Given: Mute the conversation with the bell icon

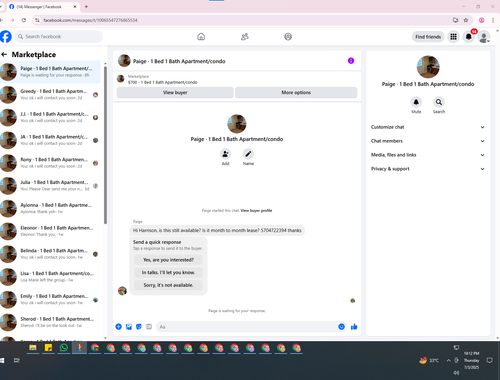Looking at the screenshot, I should click(416, 102).
